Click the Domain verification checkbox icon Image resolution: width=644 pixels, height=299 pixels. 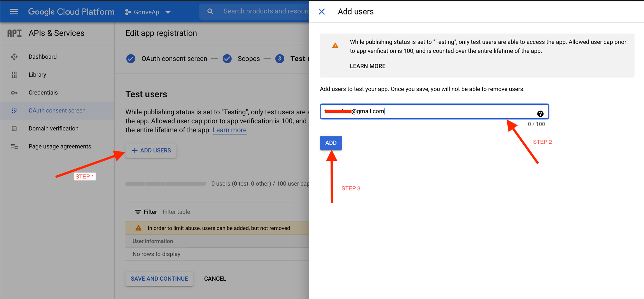(x=14, y=129)
